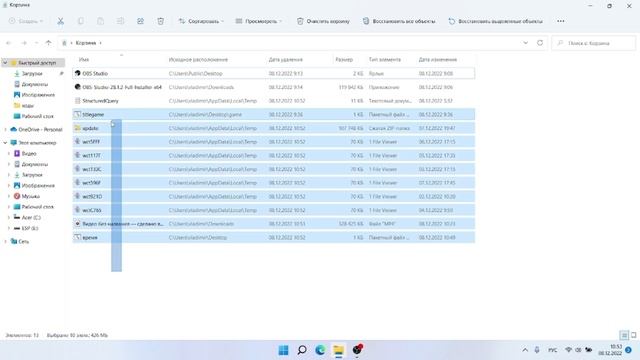Open the address bar history dropdown
Viewport: 640px width, 360px height.
[525, 43]
